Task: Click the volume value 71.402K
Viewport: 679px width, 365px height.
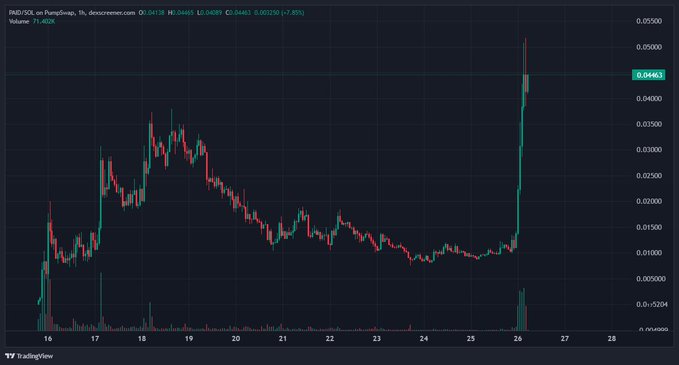Action: tap(44, 21)
